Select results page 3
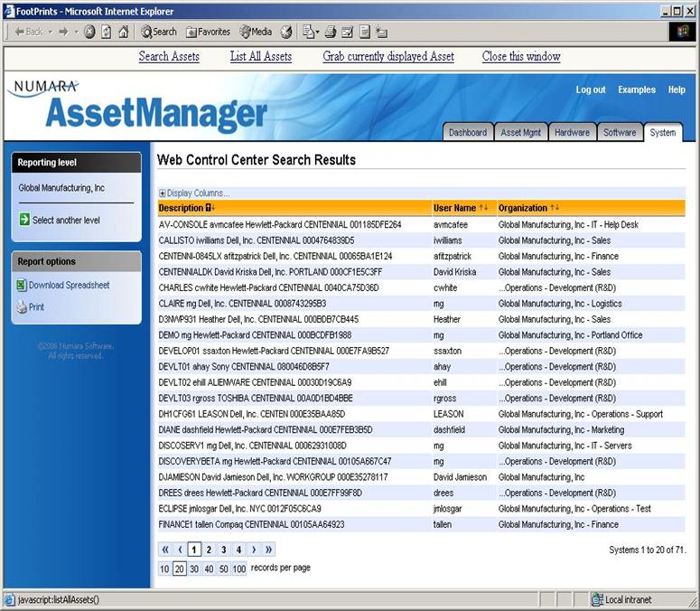The width and height of the screenshot is (700, 611). tap(224, 550)
